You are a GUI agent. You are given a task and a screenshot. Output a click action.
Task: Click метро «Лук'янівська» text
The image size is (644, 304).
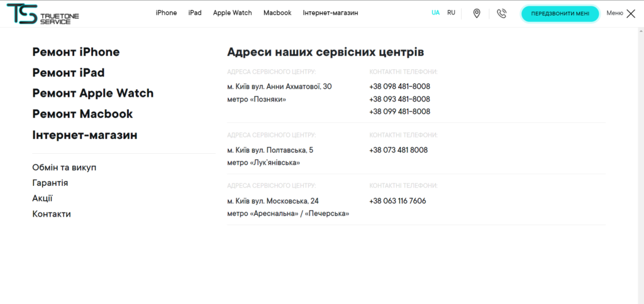pyautogui.click(x=264, y=163)
